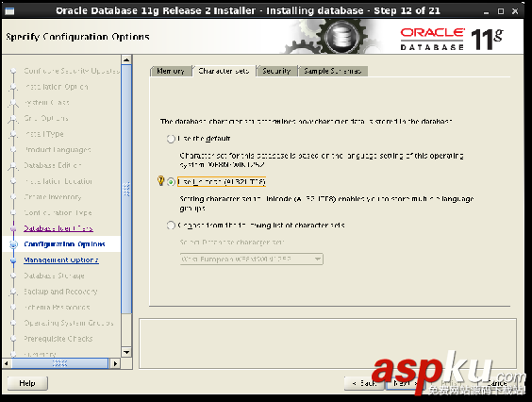532x402 pixels.
Task: Click the 'Installation Option' step text
Action: 56,87
